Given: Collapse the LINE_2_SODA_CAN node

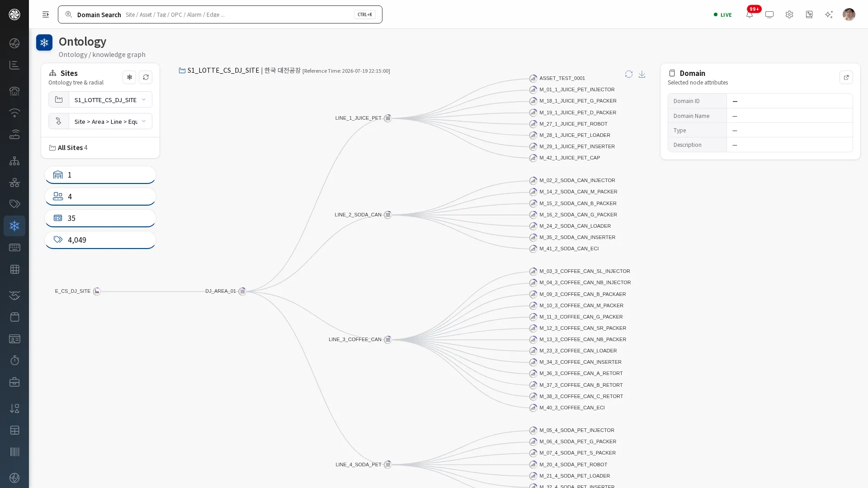Looking at the screenshot, I should 387,215.
